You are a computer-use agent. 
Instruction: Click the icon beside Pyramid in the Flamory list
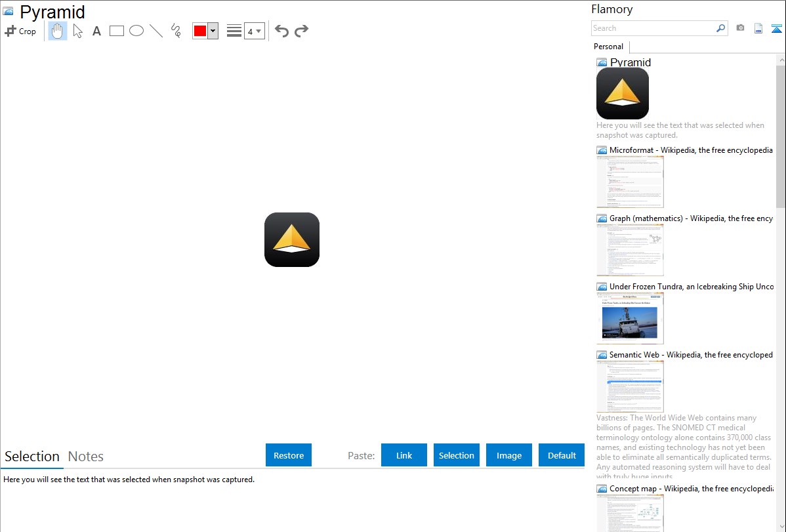point(602,63)
